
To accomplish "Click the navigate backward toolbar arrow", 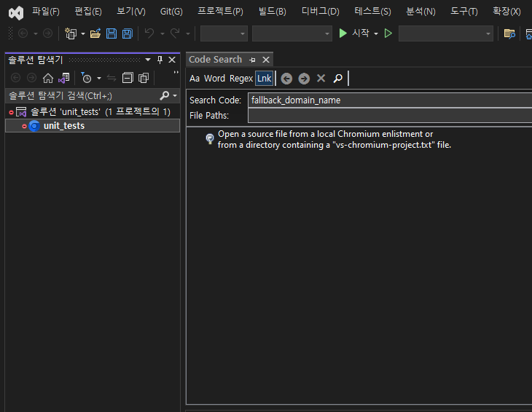I will click(23, 33).
